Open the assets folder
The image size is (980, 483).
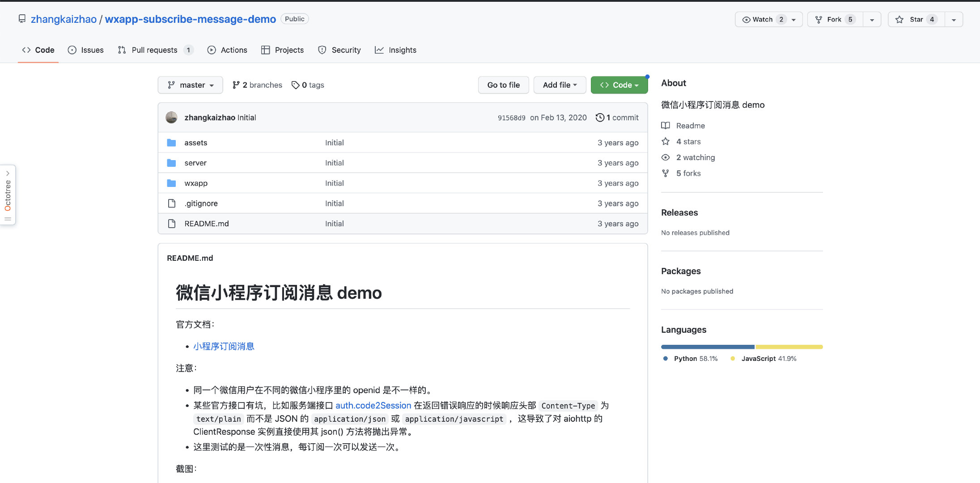196,143
